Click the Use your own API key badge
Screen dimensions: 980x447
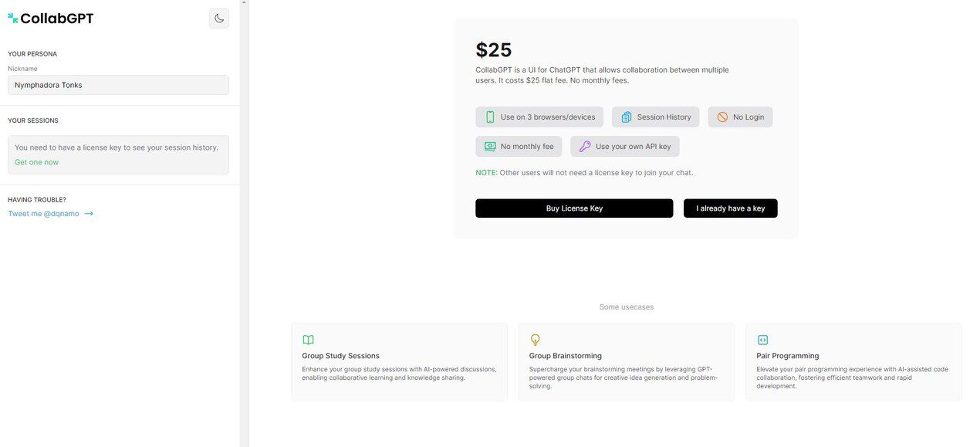point(625,147)
